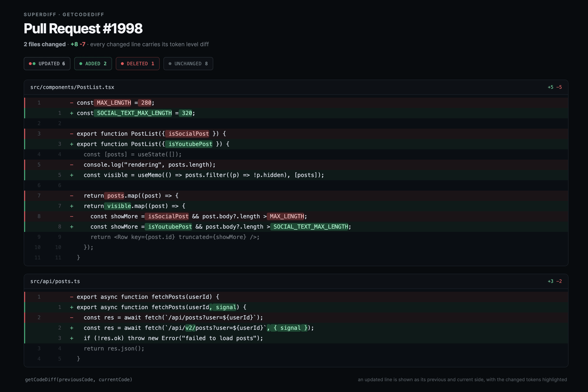Click the unchanged useState([]) line
Image resolution: width=588 pixels, height=392 pixels.
point(296,154)
